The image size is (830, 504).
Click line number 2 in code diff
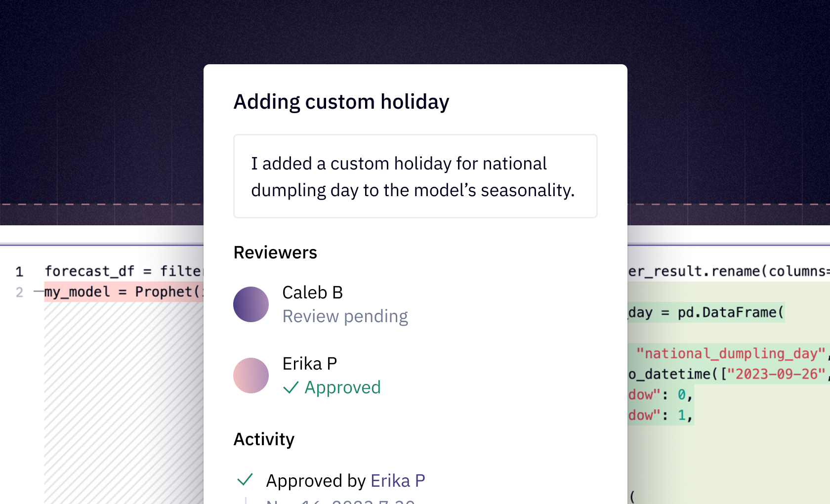tap(19, 293)
